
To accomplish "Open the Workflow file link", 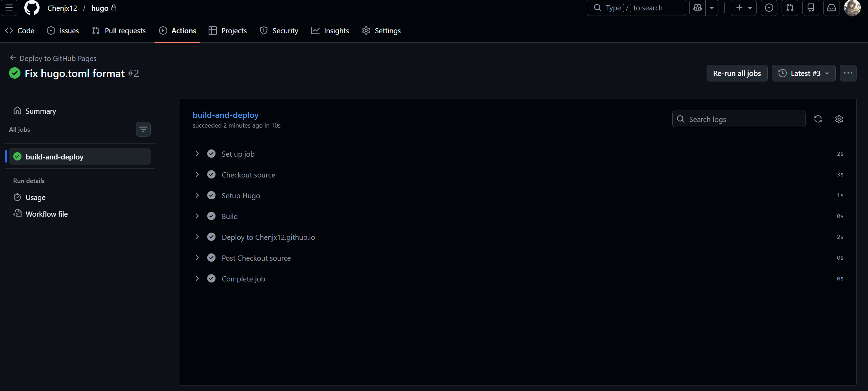I will pos(80,214).
